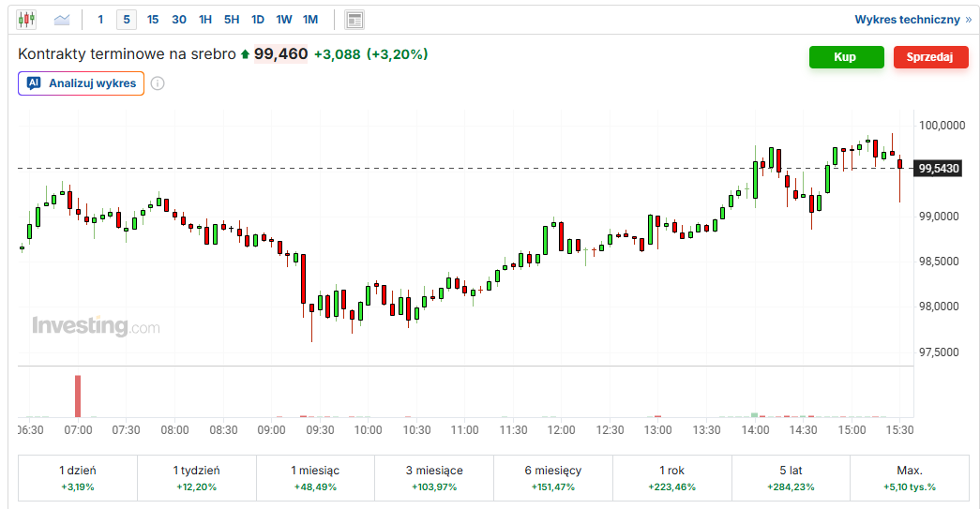Screen dimensions: 980x509
Task: Select the 1W interval
Action: pos(284,20)
